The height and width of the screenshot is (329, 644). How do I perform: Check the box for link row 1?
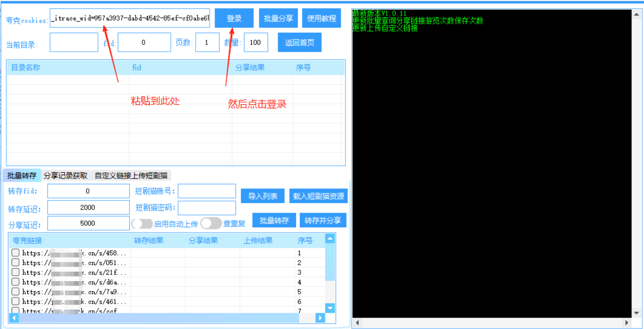coord(16,253)
